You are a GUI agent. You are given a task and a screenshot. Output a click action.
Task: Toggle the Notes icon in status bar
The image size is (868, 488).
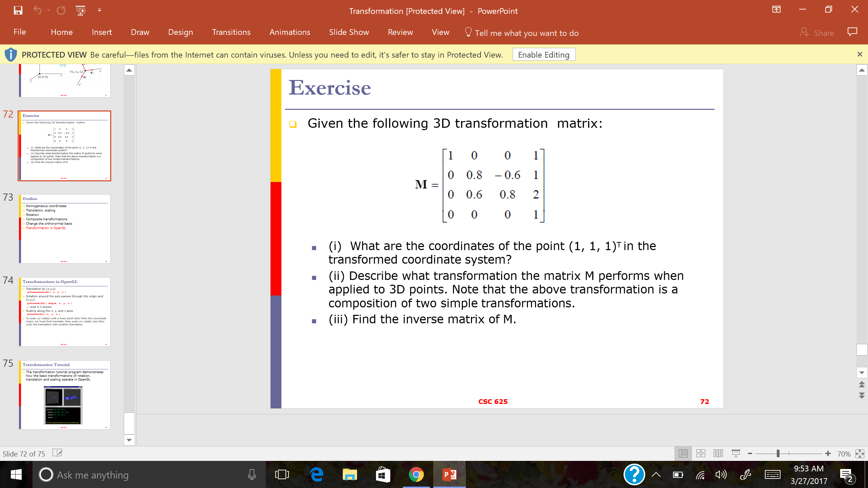58,453
